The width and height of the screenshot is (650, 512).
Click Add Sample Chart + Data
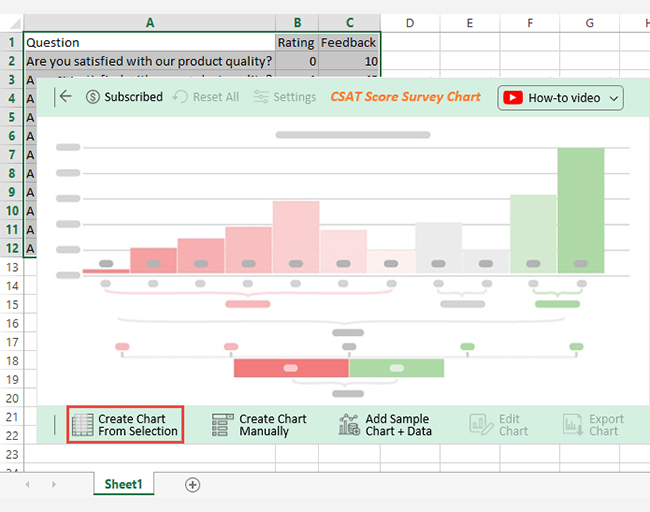[x=385, y=425]
